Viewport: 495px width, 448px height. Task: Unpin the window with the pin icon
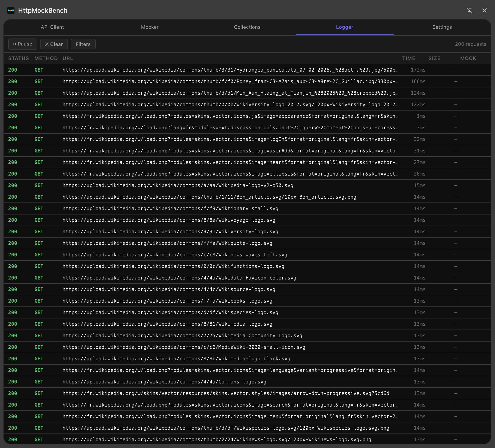470,11
